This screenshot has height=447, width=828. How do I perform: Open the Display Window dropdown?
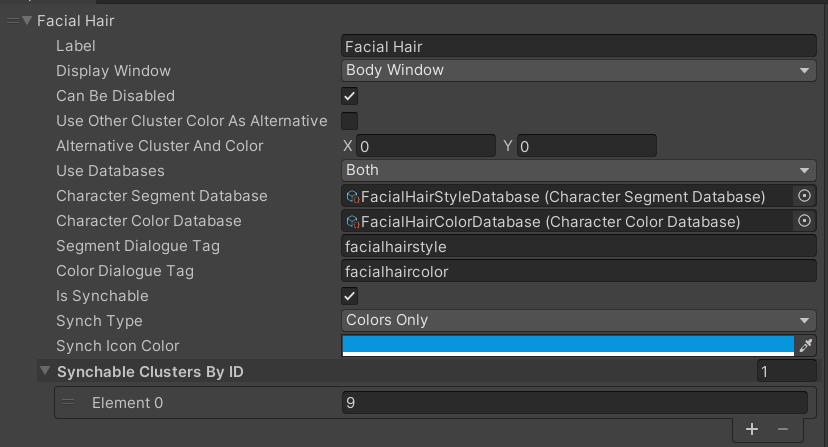pyautogui.click(x=579, y=71)
